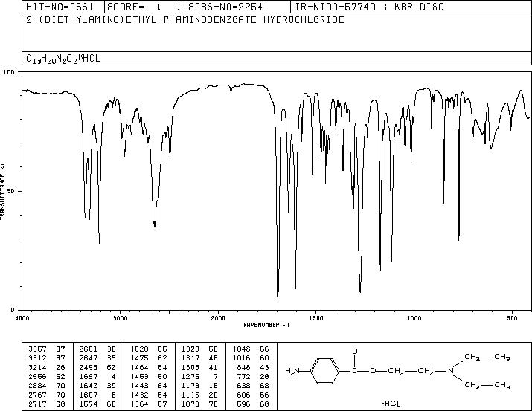
Task: Click the SCORE= header field
Action: (x=145, y=7)
